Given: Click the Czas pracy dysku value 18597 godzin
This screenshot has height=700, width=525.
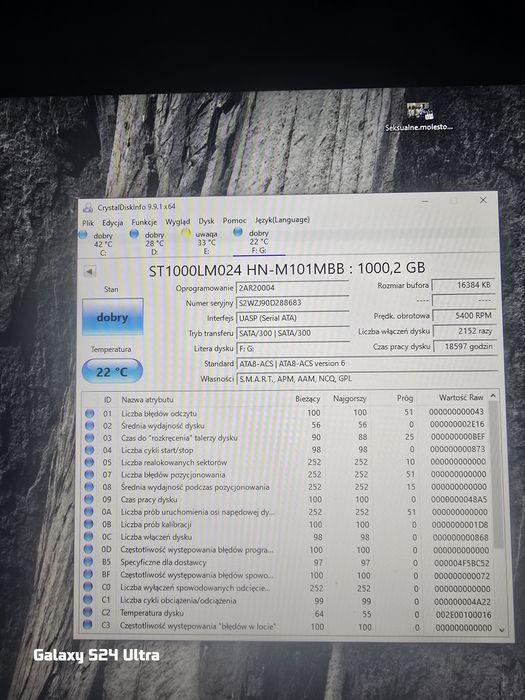Looking at the screenshot, I should (x=465, y=346).
